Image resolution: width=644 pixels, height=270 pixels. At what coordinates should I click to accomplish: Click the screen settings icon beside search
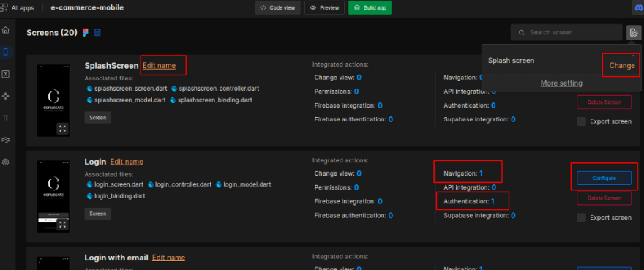[x=634, y=32]
